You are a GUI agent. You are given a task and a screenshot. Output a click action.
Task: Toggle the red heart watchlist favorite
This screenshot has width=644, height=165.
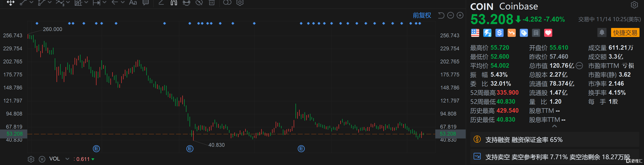(548, 33)
